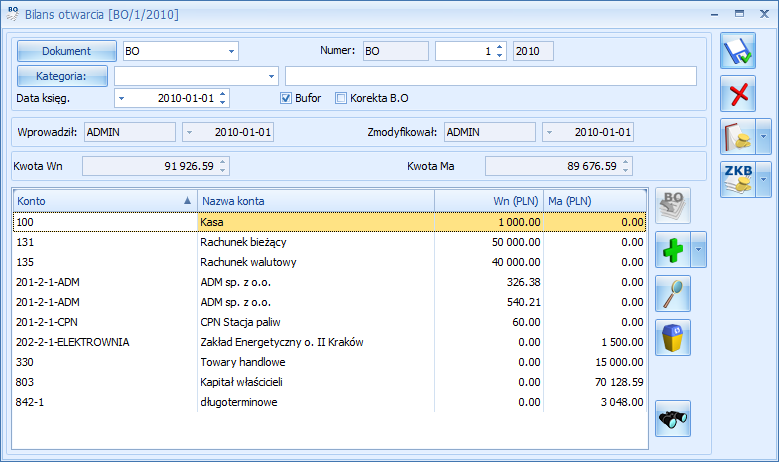The width and height of the screenshot is (779, 462).
Task: Click the 60.00 Wn amount cell
Action: tap(489, 322)
